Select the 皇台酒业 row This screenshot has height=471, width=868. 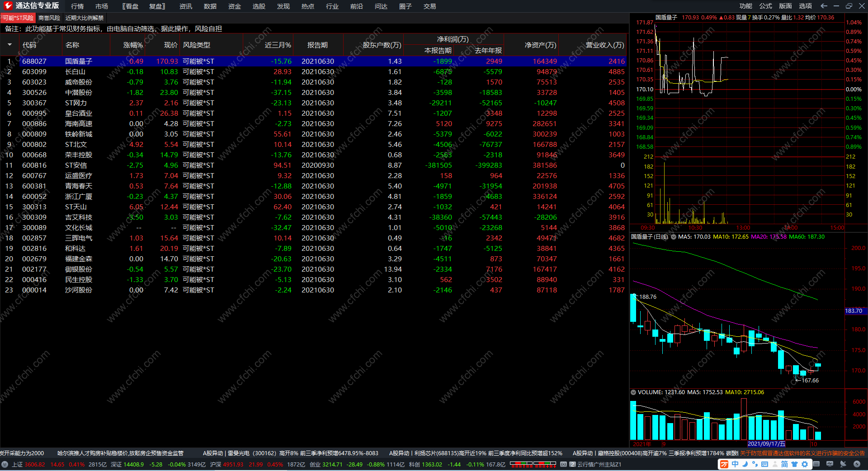[x=314, y=113]
